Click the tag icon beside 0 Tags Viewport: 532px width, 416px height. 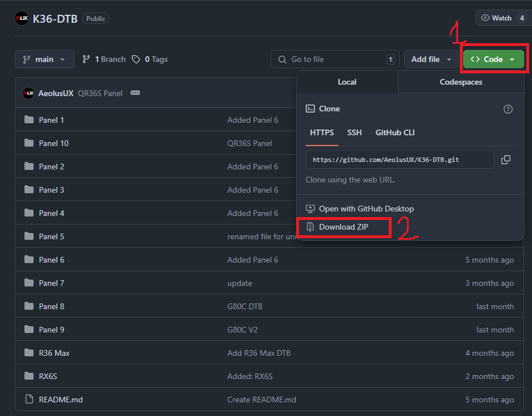click(136, 59)
